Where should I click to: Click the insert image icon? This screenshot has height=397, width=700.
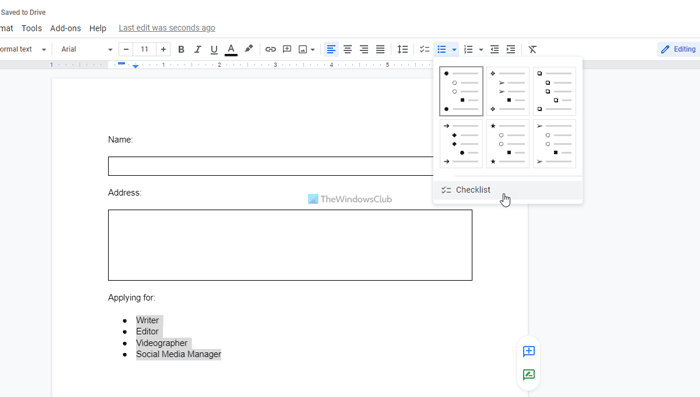[303, 50]
